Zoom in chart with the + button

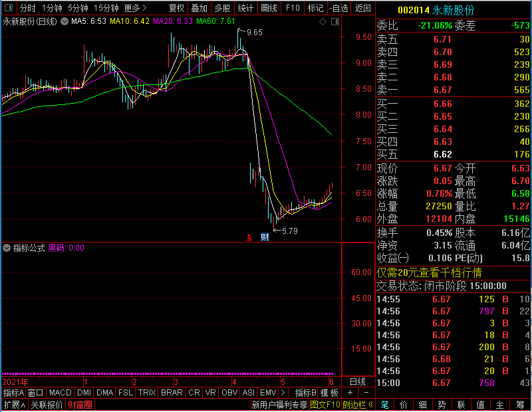[350, 393]
